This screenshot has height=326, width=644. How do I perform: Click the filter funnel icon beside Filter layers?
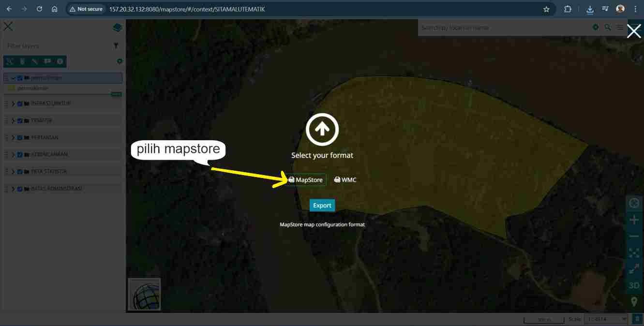[116, 46]
